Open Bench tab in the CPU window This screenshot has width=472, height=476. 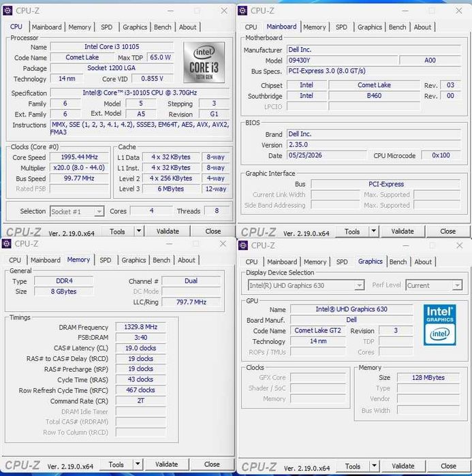coord(163,27)
